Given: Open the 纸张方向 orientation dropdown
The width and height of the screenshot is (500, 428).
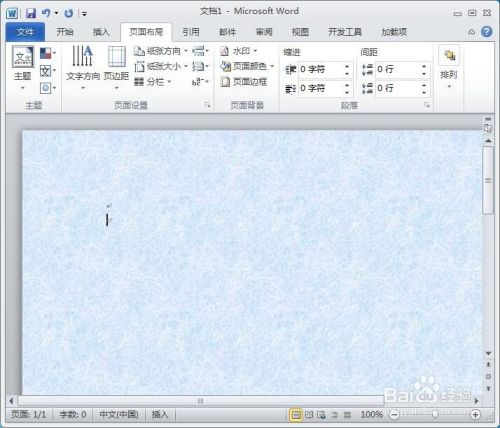Looking at the screenshot, I should pyautogui.click(x=161, y=51).
